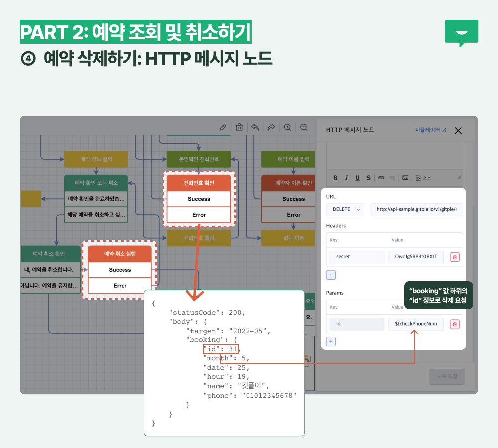Add a new param row
This screenshot has width=498, height=448.
[x=331, y=341]
